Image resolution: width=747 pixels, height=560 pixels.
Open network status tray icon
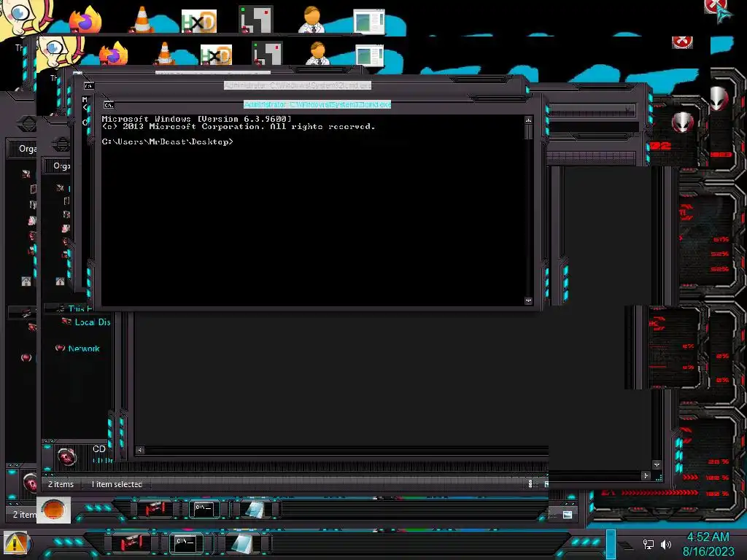[649, 544]
